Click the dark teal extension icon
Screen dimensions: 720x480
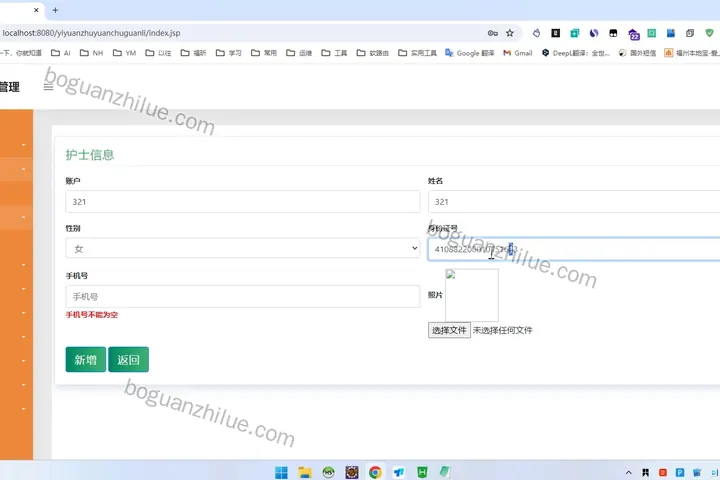coord(574,33)
